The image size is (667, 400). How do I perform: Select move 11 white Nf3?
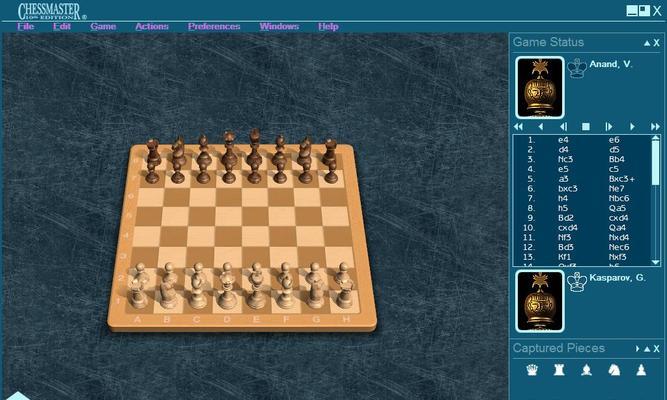pyautogui.click(x=564, y=238)
